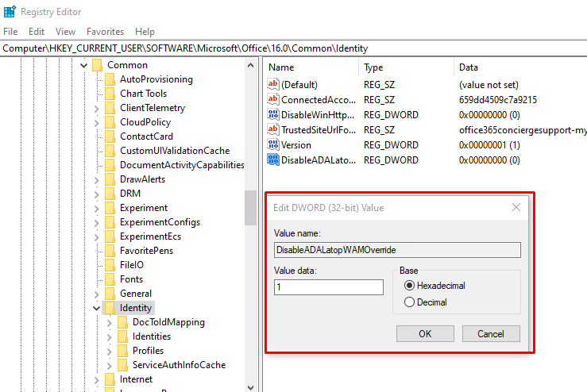Open the Favorites menu

(x=105, y=32)
